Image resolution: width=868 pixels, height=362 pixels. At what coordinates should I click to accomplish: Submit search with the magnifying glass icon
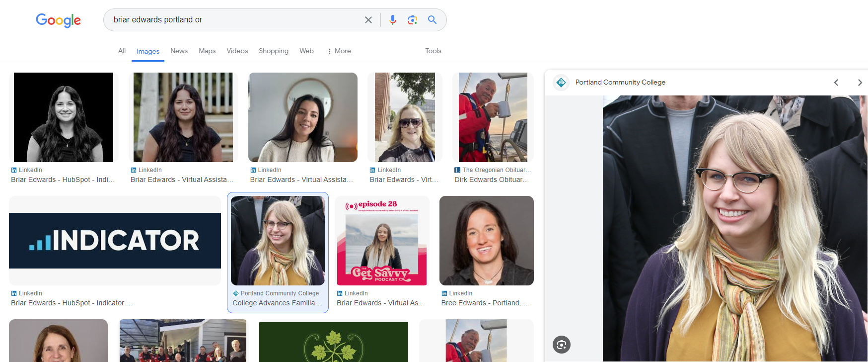click(433, 20)
